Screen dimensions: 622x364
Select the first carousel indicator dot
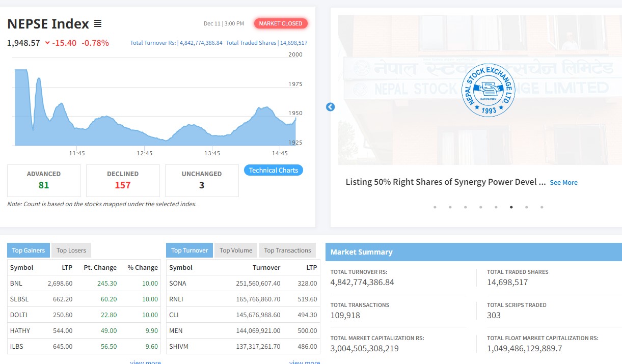[x=435, y=207]
